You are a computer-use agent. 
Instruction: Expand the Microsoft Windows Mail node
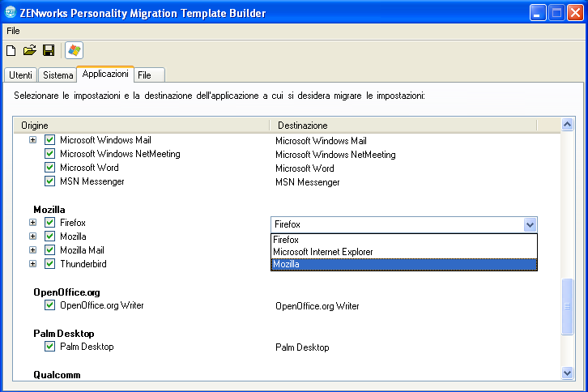33,140
